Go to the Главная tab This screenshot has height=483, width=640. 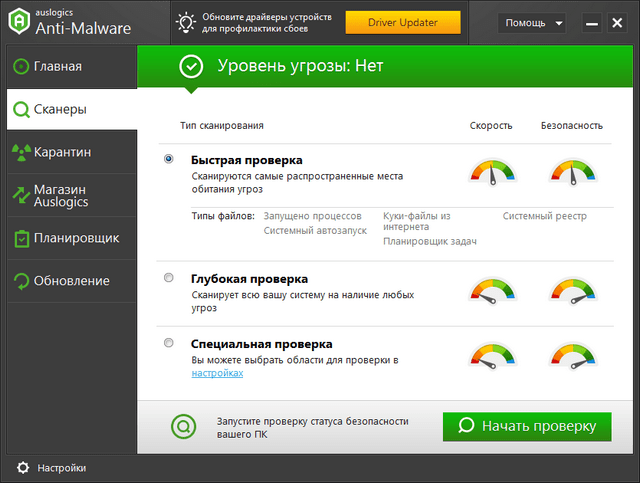[x=68, y=66]
